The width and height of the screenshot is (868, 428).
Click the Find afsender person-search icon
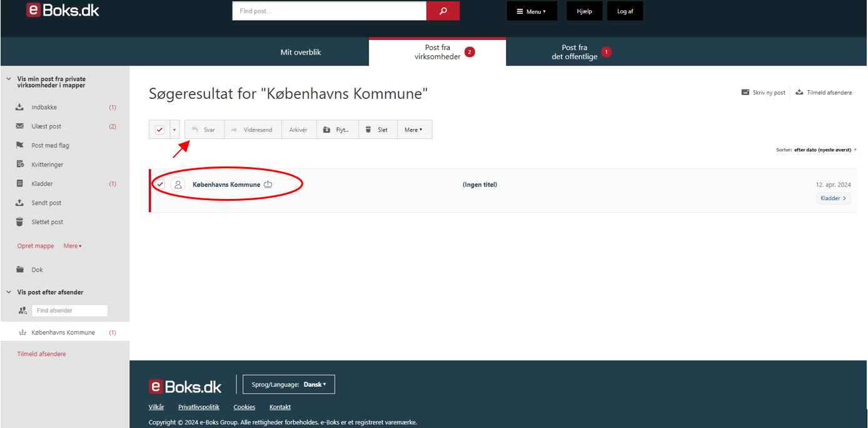tap(23, 310)
